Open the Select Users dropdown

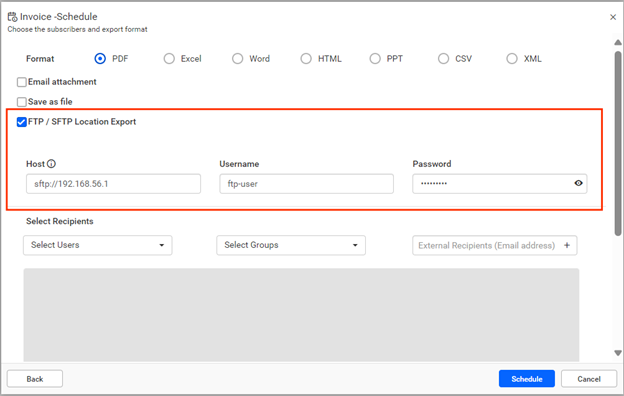(x=98, y=245)
